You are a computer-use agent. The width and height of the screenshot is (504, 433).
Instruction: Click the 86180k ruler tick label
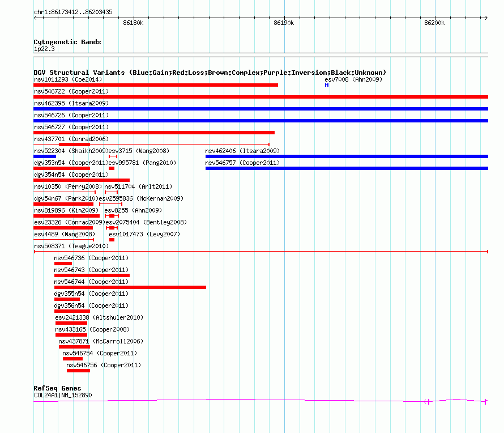[133, 23]
